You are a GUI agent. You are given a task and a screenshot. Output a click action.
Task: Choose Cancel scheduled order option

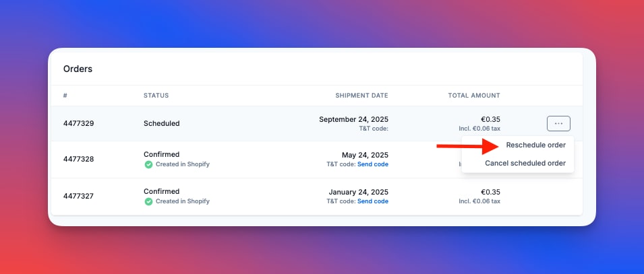(525, 163)
